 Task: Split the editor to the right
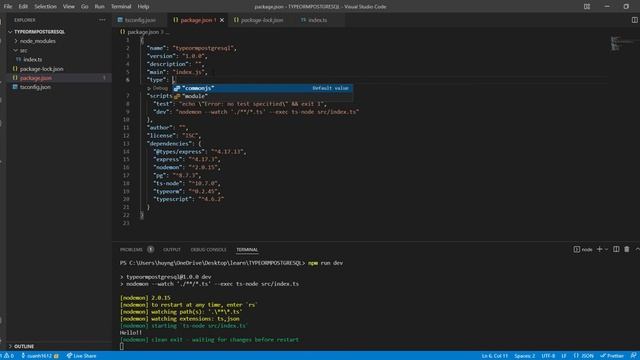pyautogui.click(x=634, y=20)
